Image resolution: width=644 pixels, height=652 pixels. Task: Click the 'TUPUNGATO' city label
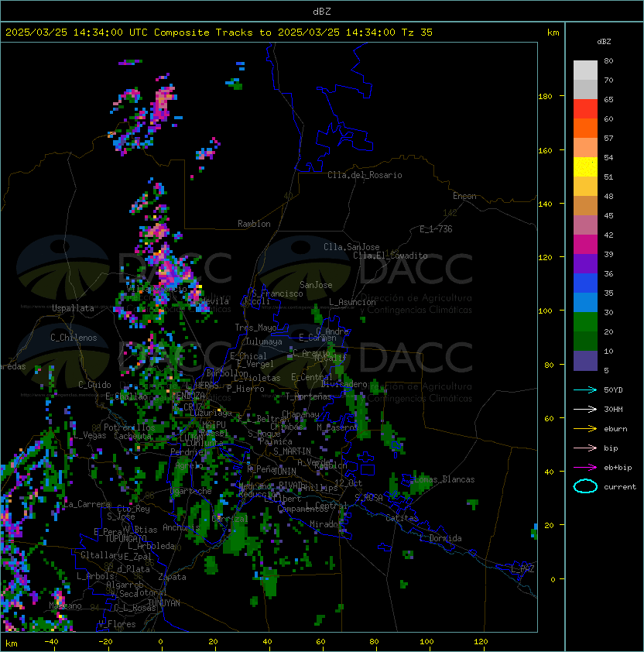pos(125,538)
